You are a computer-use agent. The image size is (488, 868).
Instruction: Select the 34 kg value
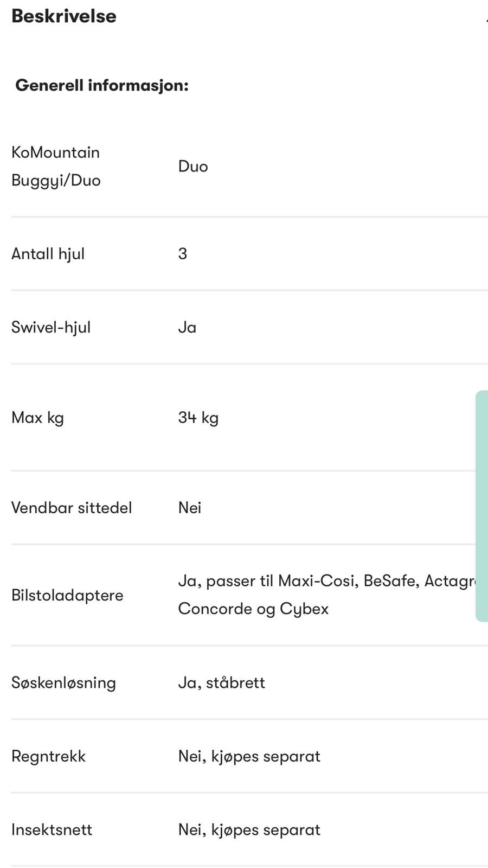[198, 418]
